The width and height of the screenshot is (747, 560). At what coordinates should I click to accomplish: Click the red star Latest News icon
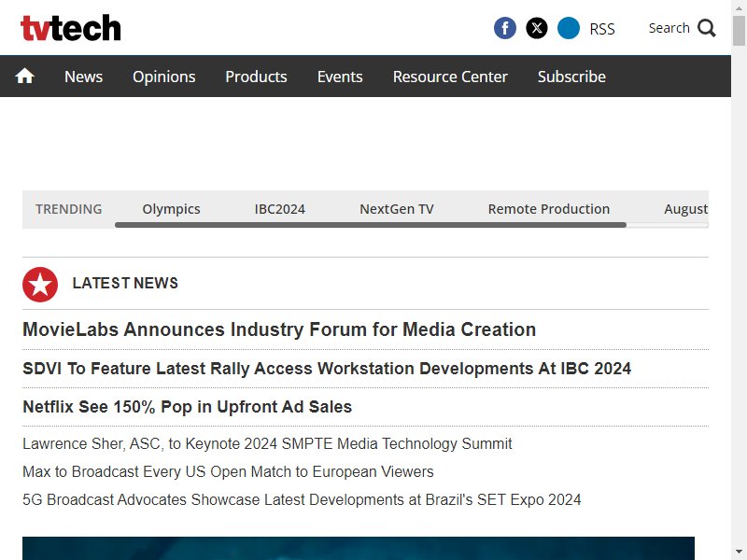[40, 285]
